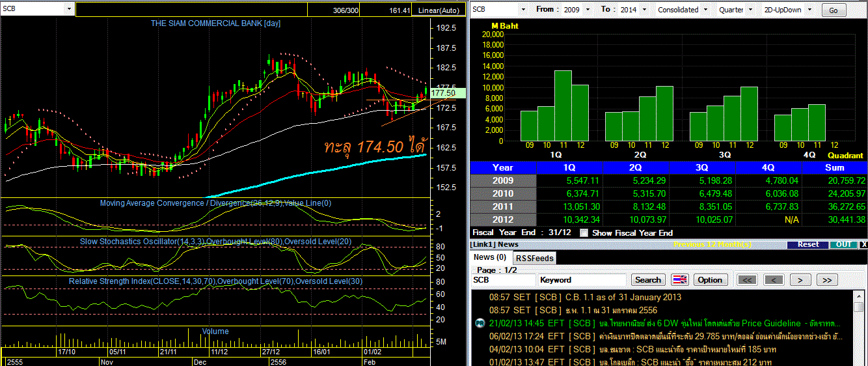Click the PR icon beside the 21/02/13 news
This screenshot has width=868, height=366.
click(x=480, y=323)
